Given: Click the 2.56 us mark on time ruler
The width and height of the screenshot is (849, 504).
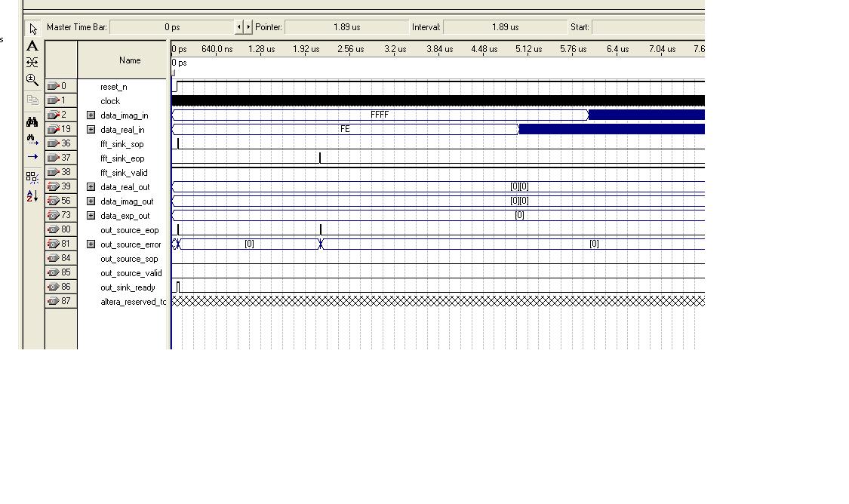Looking at the screenshot, I should click(350, 49).
